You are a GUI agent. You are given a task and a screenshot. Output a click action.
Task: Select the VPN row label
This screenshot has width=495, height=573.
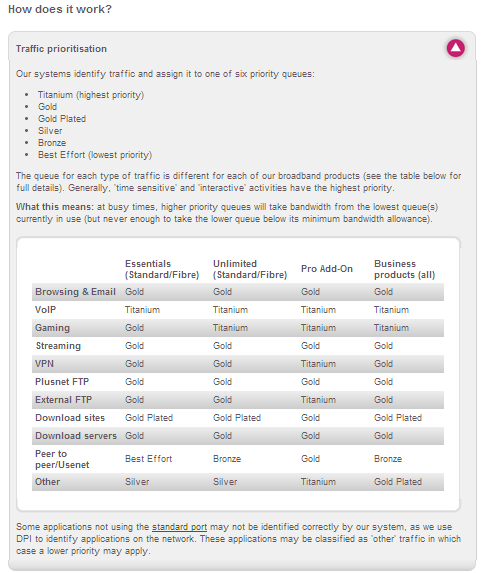(44, 364)
